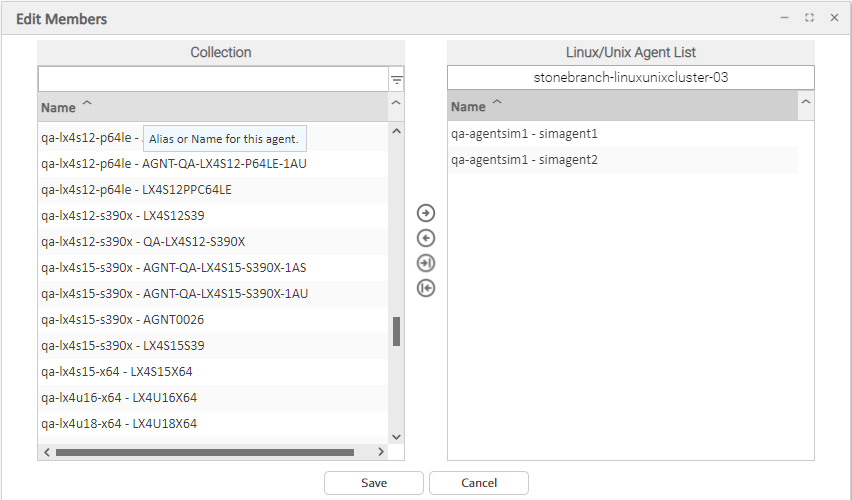This screenshot has height=500, width=852.
Task: Click the Collection vertical scrollbar thumb
Action: (x=396, y=331)
